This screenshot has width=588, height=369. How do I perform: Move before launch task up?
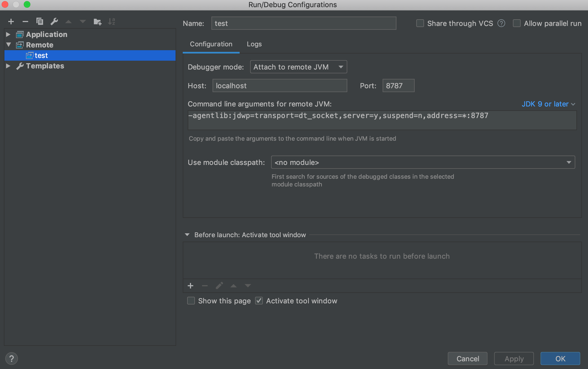click(234, 286)
